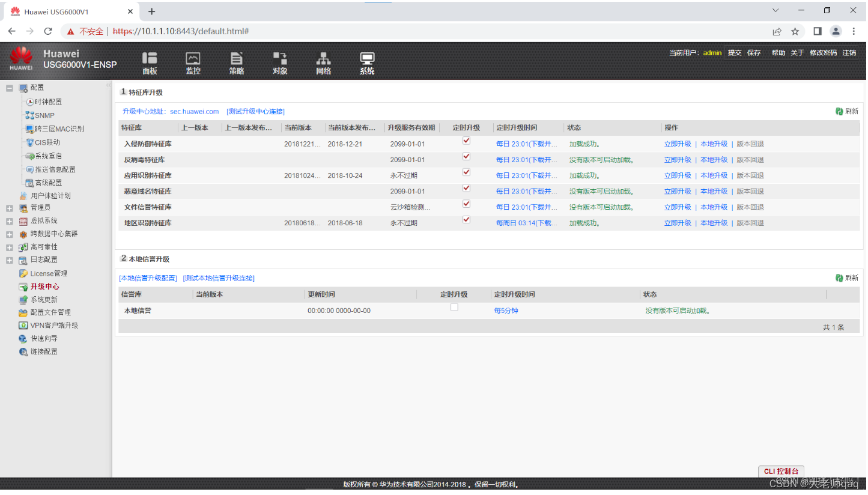868x495 pixels.
Task: Open the 本地信誉升级配置 link
Action: tap(148, 278)
